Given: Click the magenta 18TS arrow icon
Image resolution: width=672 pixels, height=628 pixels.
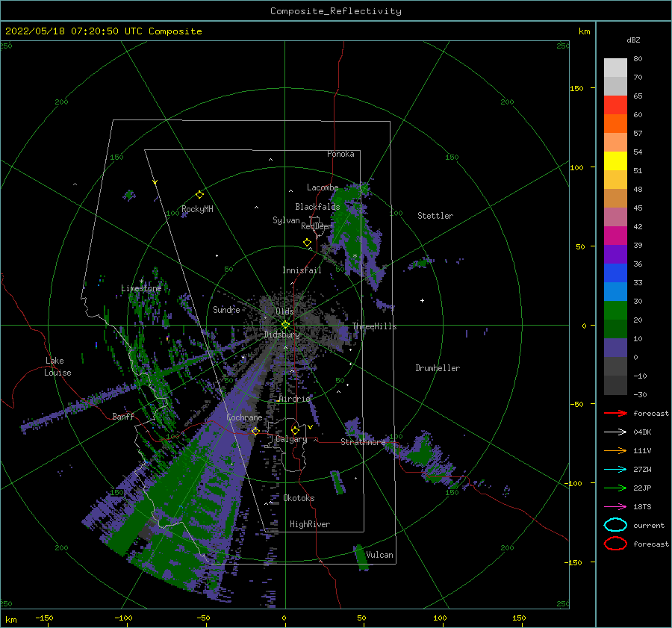Looking at the screenshot, I should coord(615,507).
